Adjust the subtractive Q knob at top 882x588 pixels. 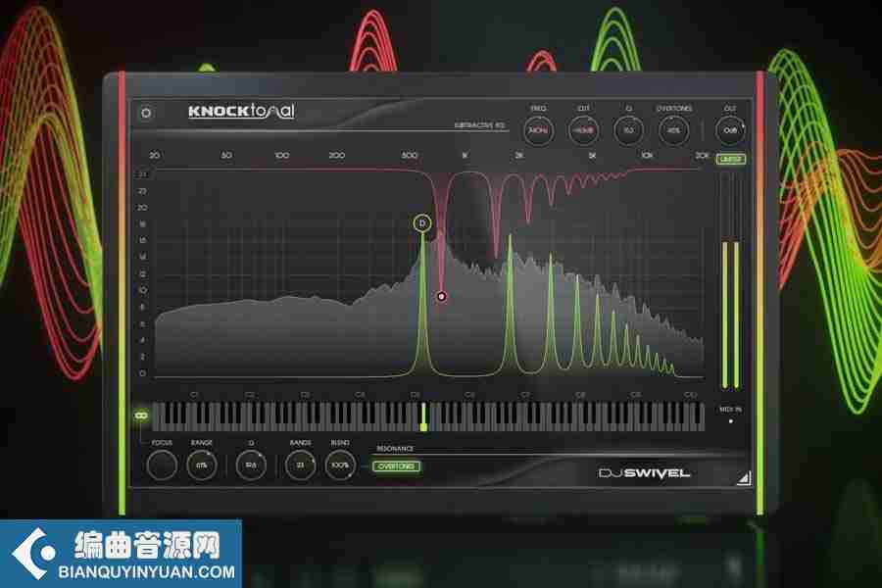click(x=628, y=130)
